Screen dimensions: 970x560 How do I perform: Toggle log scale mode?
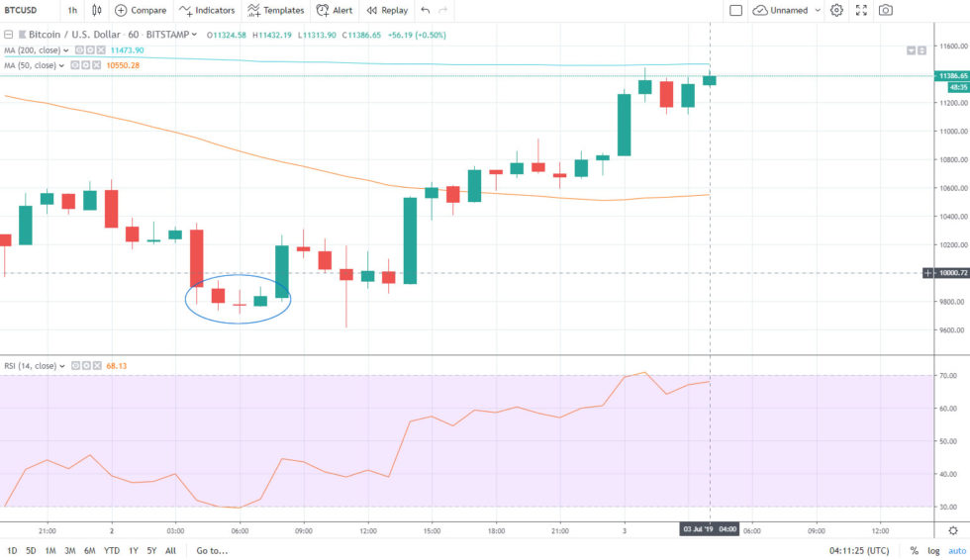click(x=933, y=550)
